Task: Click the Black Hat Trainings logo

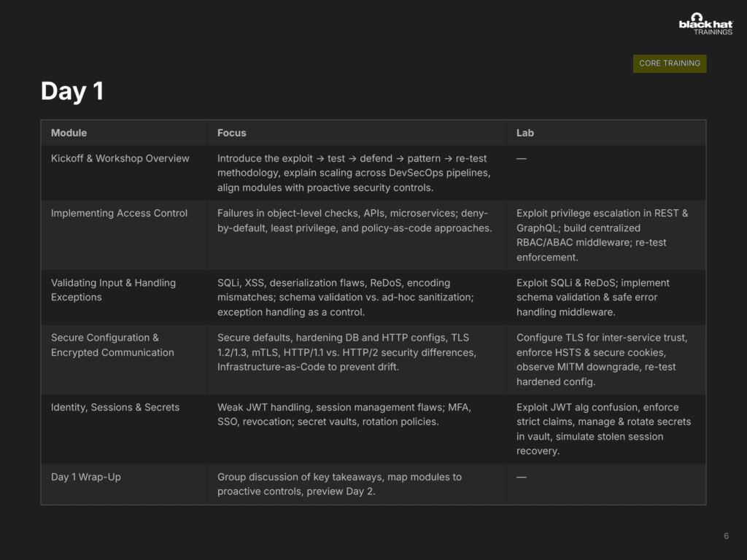Action: 705,24
